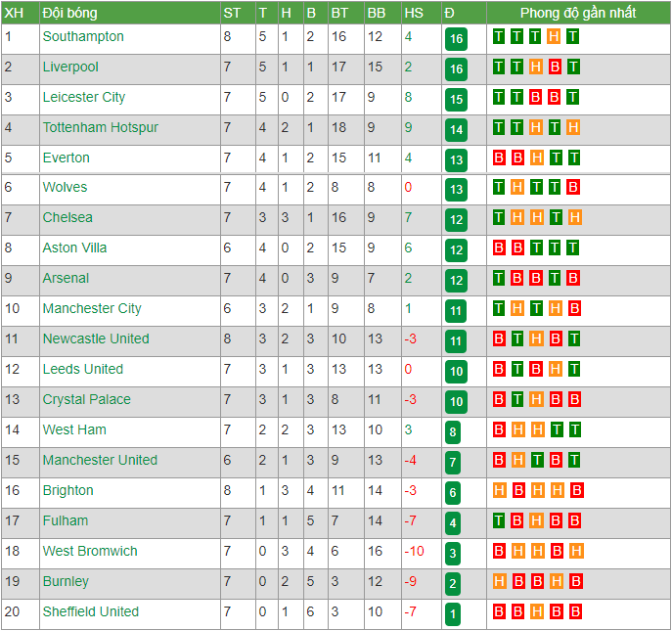The height and width of the screenshot is (631, 672).
Task: Click West Ham's 8 points badge
Action: click(x=453, y=432)
